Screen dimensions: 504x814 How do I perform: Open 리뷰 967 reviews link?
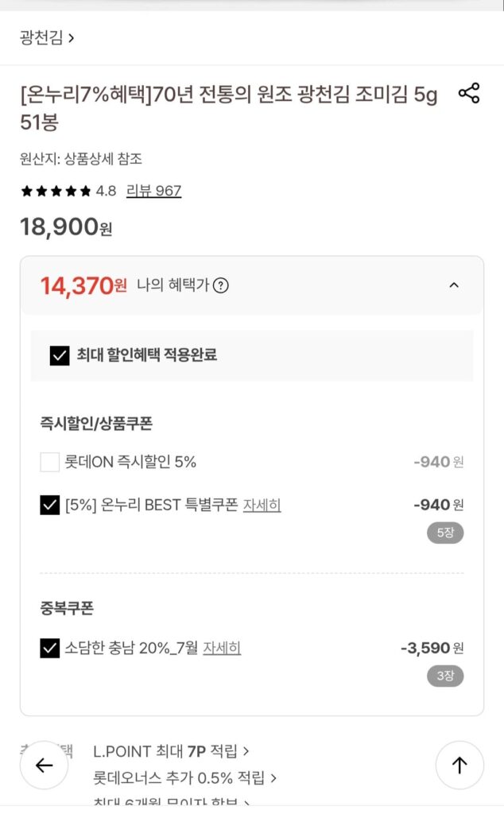pyautogui.click(x=153, y=191)
